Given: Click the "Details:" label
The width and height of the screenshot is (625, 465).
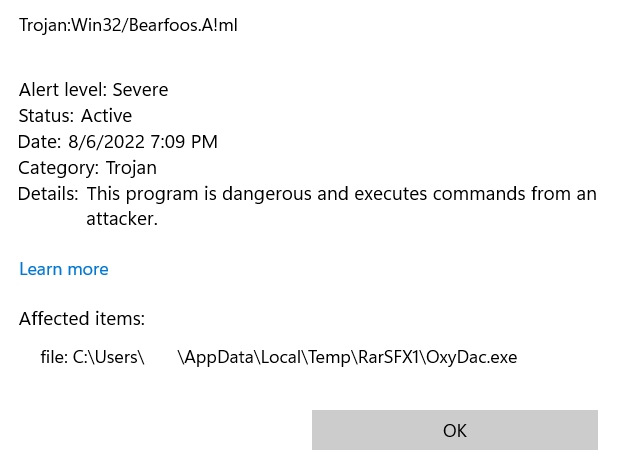Looking at the screenshot, I should (48, 194).
